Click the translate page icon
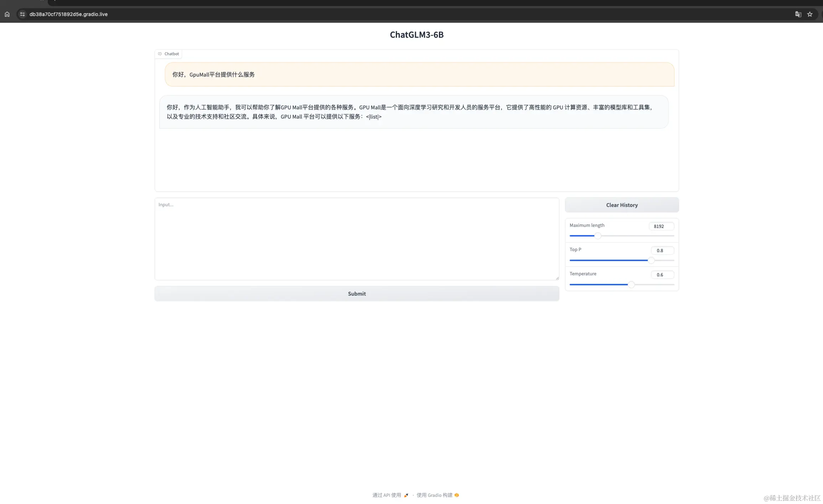Viewport: 823px width, 504px height. (798, 14)
